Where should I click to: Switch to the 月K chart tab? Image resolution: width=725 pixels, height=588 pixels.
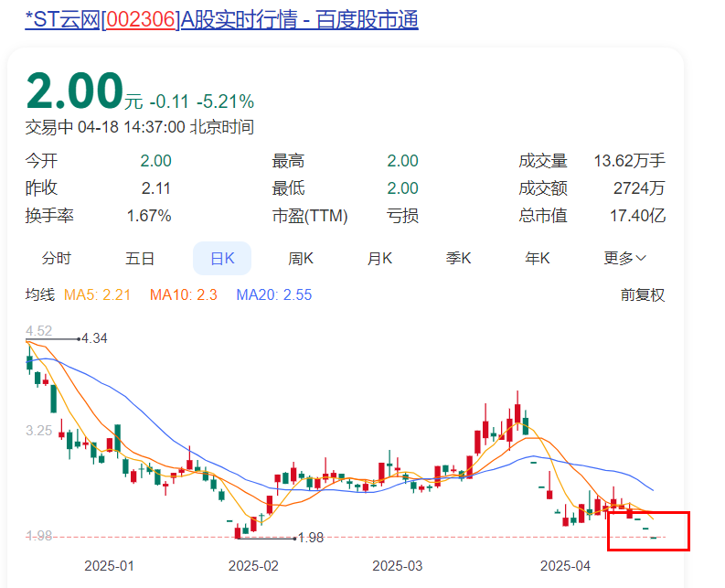[379, 258]
